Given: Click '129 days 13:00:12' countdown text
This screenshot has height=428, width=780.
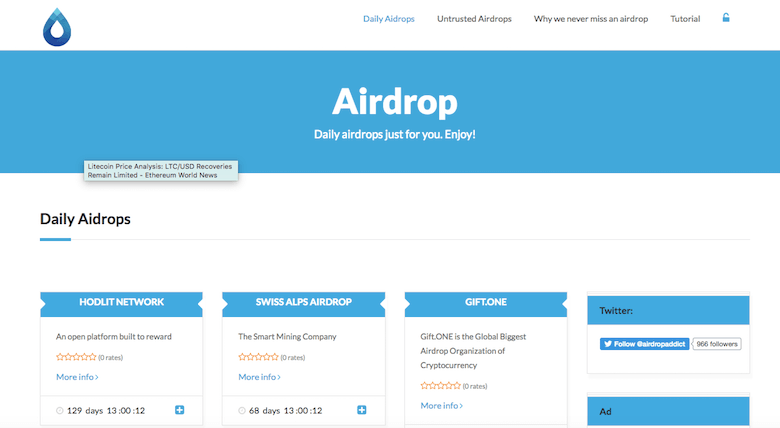Looking at the screenshot, I should pos(105,411).
